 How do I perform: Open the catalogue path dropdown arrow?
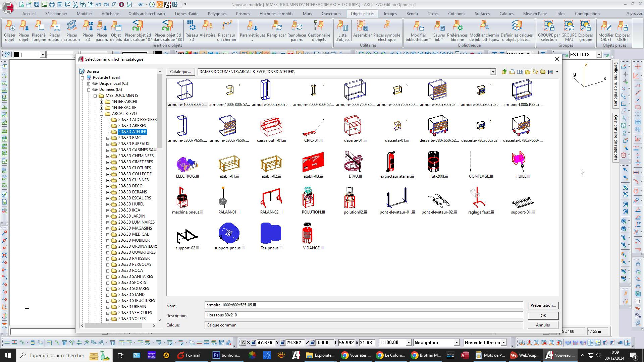pyautogui.click(x=493, y=72)
